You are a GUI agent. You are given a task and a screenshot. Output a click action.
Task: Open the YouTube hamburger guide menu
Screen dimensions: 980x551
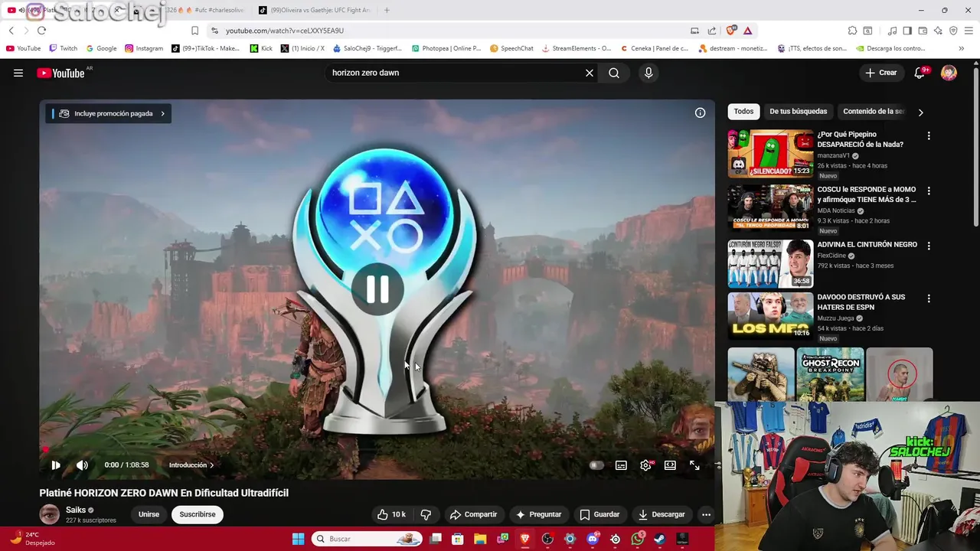[18, 73]
